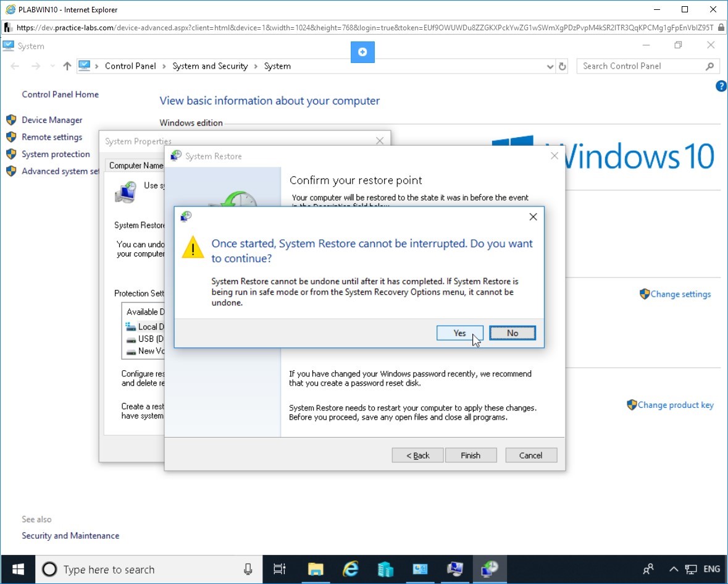Click the browser address bar URL
The image size is (728, 584).
tap(365, 28)
